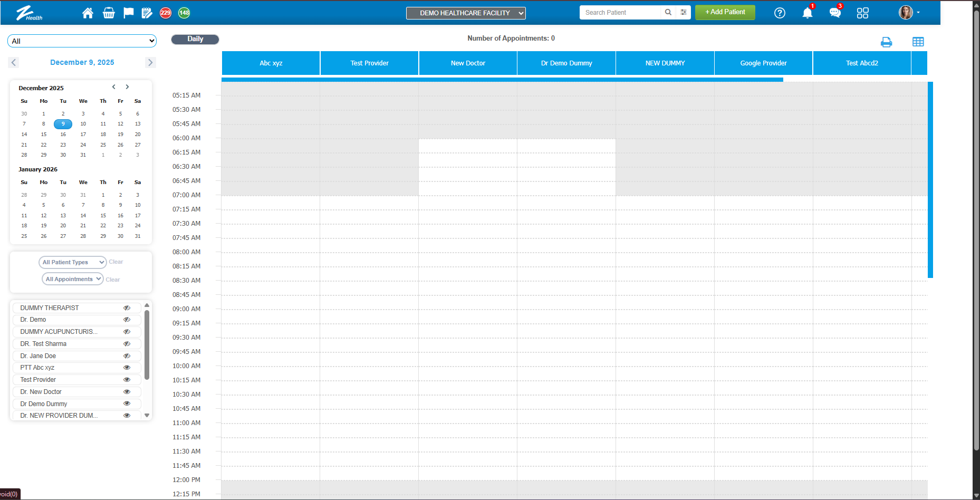Image resolution: width=980 pixels, height=500 pixels.
Task: Open the notes pencil icon
Action: (147, 13)
